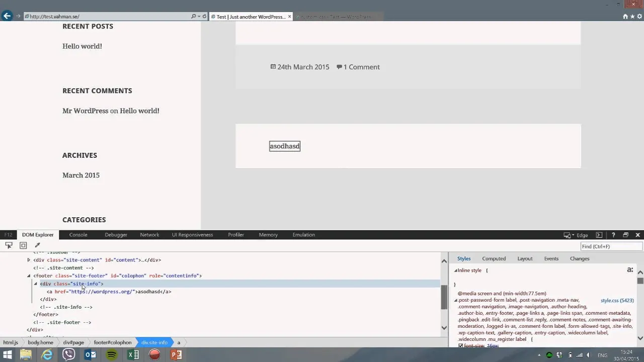Switch to the Layout tab
This screenshot has width=644, height=362.
click(x=525, y=258)
